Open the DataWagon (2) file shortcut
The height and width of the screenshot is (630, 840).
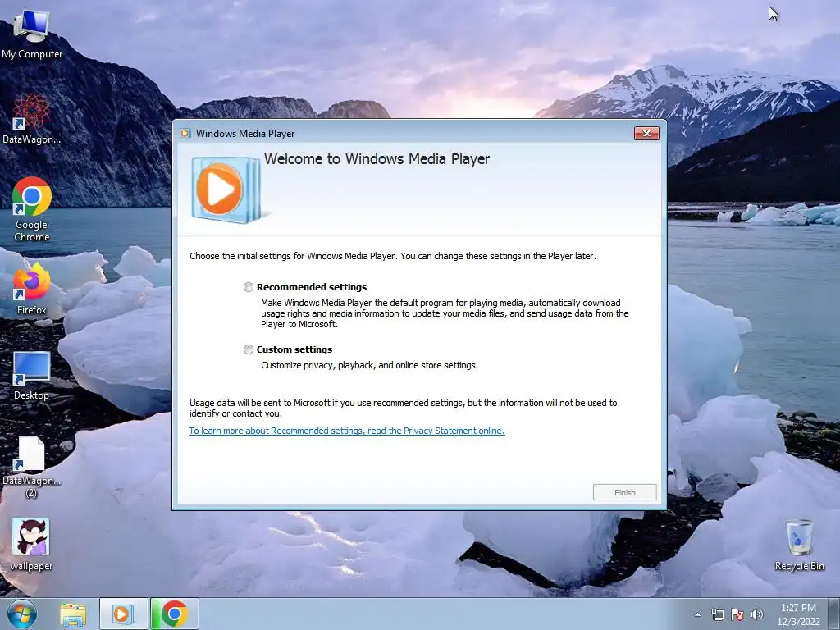[x=32, y=466]
